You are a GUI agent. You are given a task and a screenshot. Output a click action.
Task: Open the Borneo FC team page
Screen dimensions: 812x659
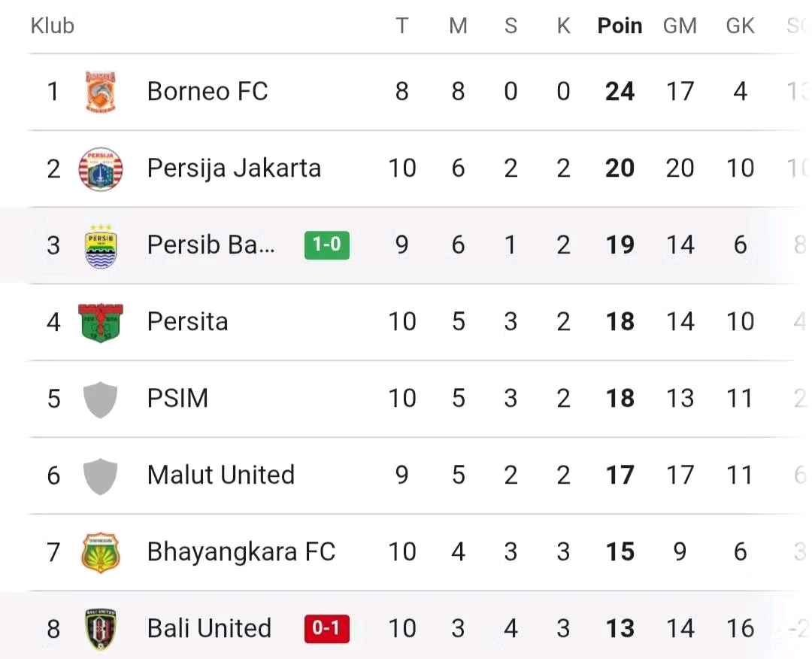(x=209, y=90)
